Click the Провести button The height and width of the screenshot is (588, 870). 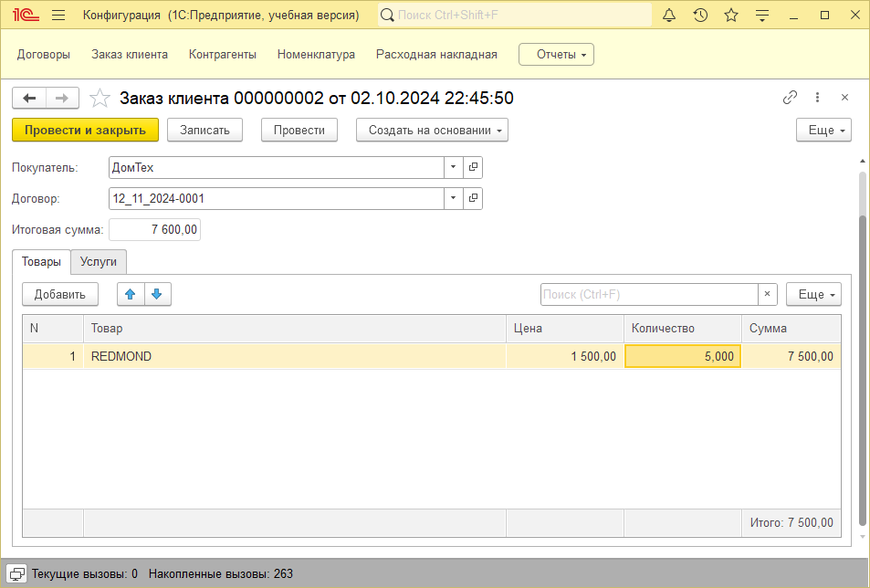tap(299, 130)
